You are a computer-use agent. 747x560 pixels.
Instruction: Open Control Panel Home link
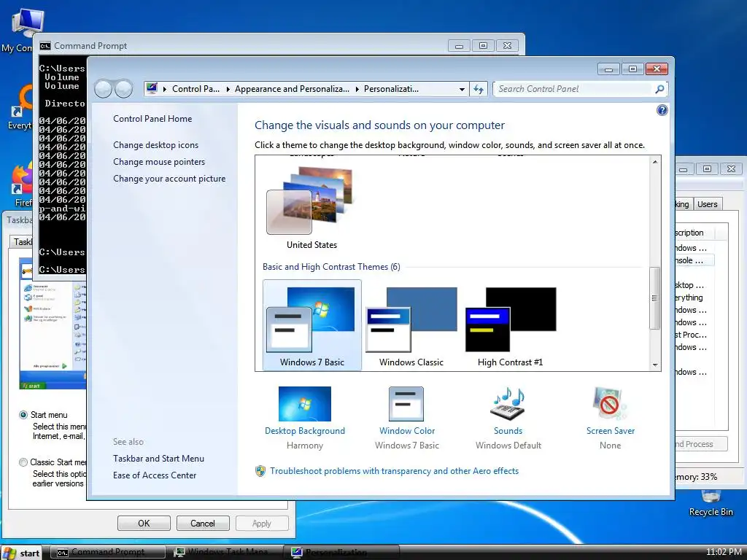tap(152, 119)
